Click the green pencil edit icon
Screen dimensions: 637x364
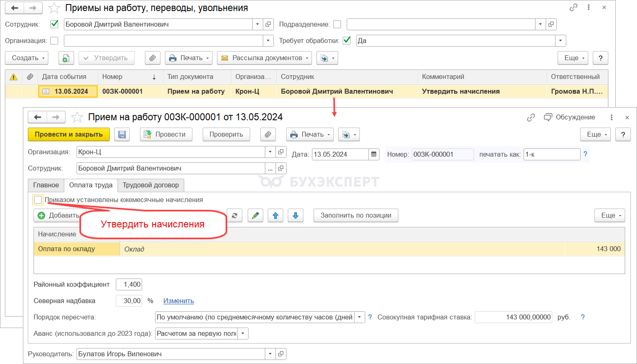(x=255, y=216)
